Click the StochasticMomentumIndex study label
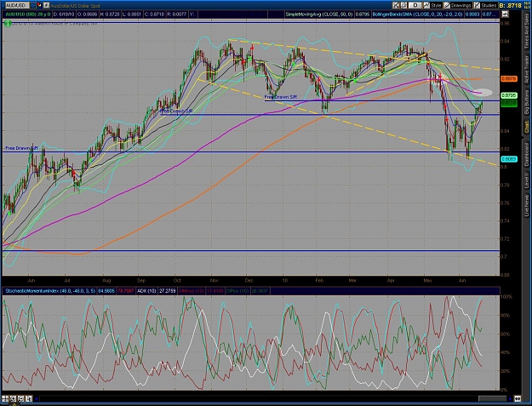 (x=50, y=291)
